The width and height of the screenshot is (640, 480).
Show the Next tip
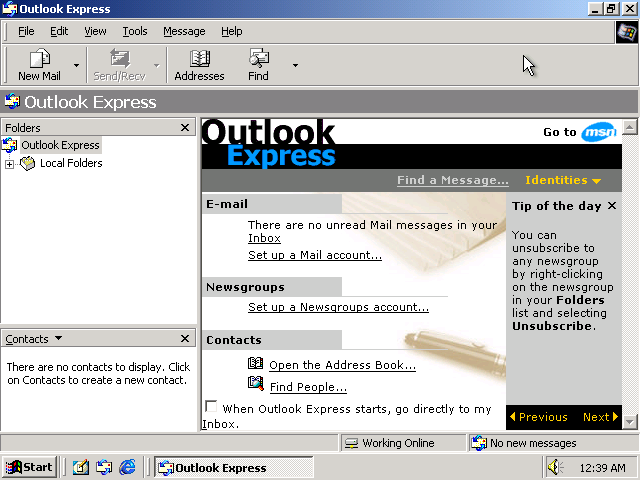tap(601, 417)
